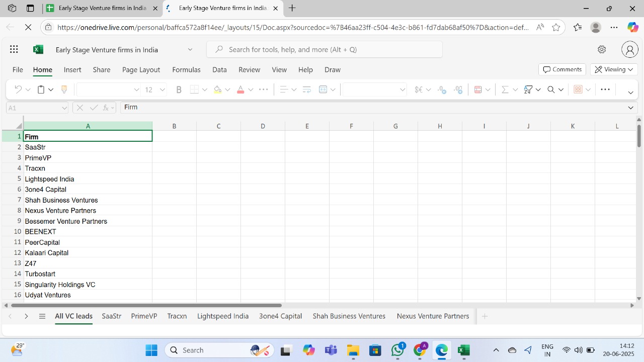
Task: Open the font size dropdown
Action: coord(163,89)
